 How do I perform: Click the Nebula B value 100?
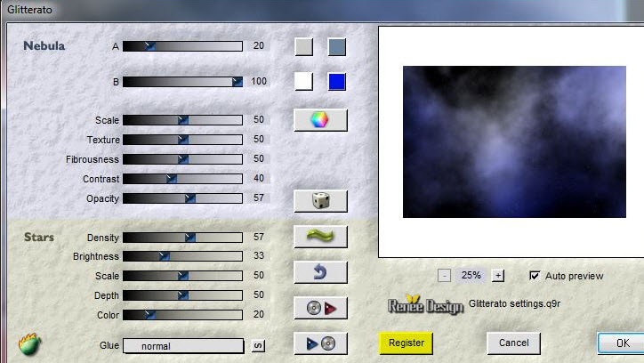click(x=259, y=81)
